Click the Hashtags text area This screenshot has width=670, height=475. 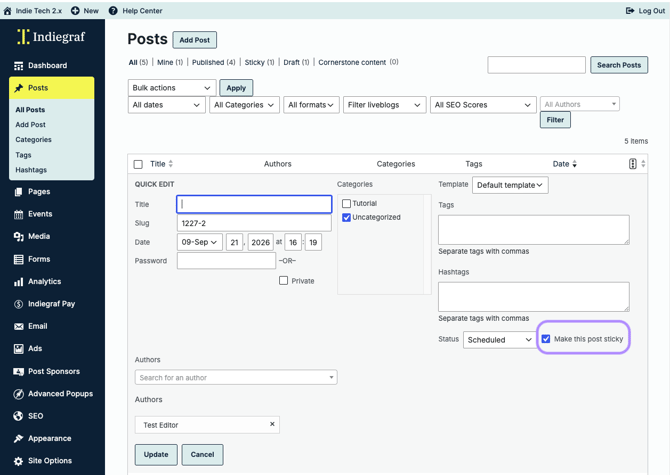click(534, 297)
